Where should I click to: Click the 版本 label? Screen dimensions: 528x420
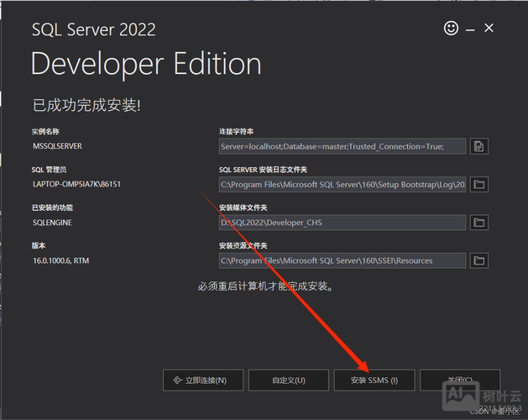tap(39, 246)
